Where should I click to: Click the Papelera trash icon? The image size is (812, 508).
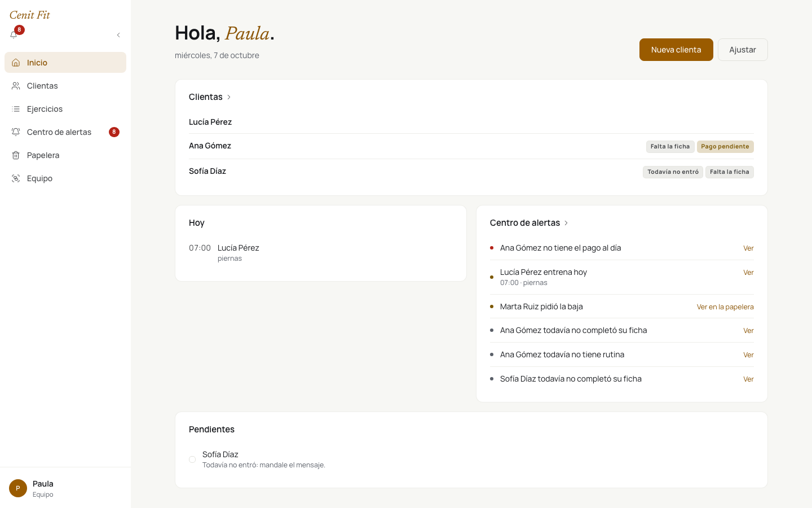tap(16, 155)
